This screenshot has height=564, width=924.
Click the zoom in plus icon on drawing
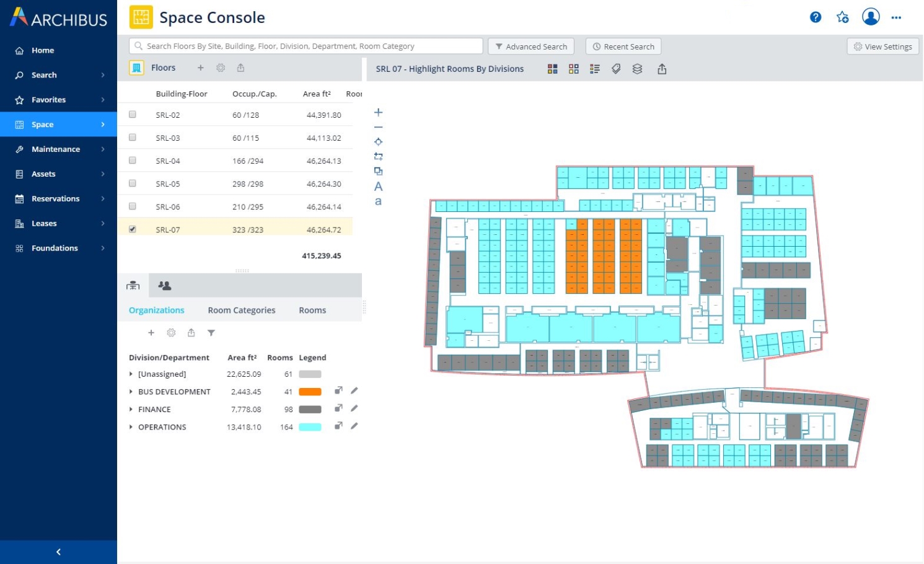point(378,112)
